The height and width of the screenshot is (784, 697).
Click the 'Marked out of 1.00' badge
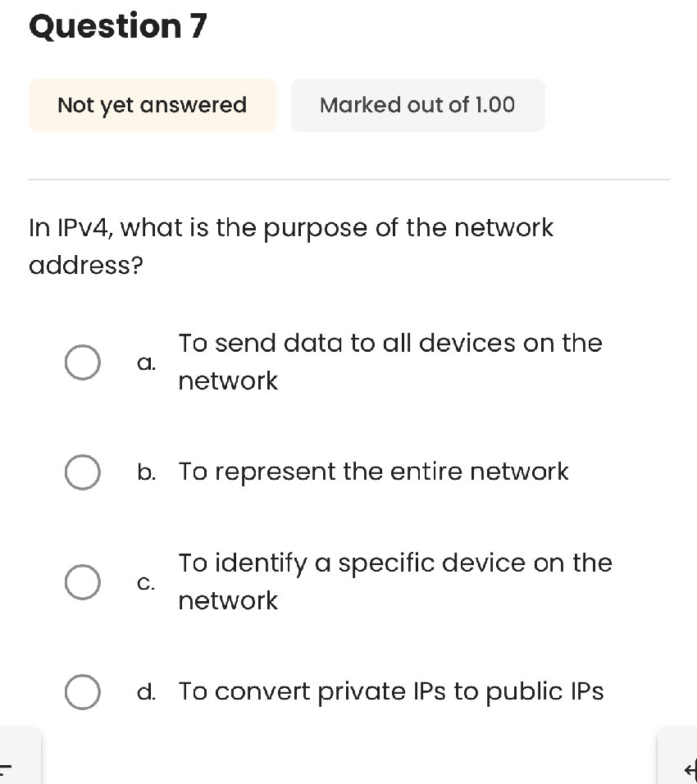[418, 105]
